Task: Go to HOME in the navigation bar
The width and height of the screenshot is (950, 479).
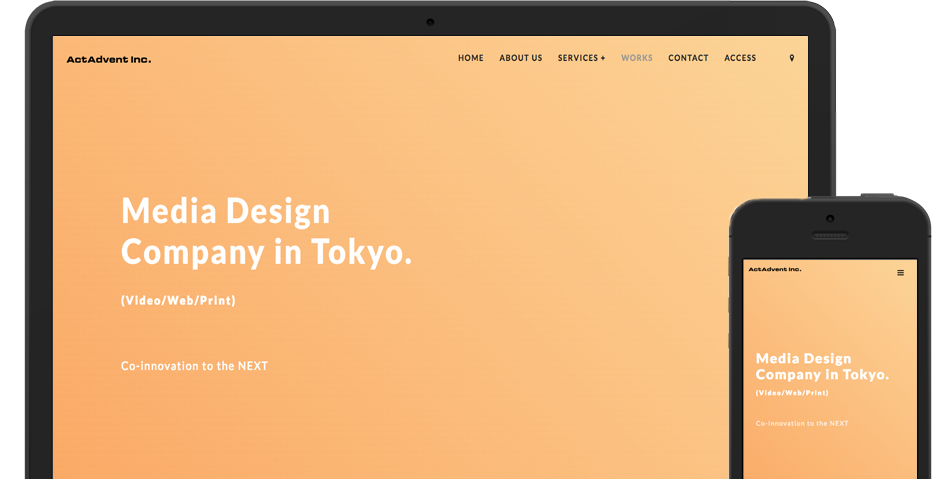Action: 471,58
